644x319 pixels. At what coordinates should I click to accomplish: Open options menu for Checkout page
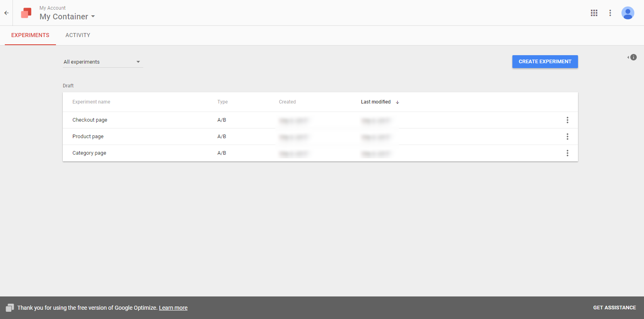[x=568, y=120]
